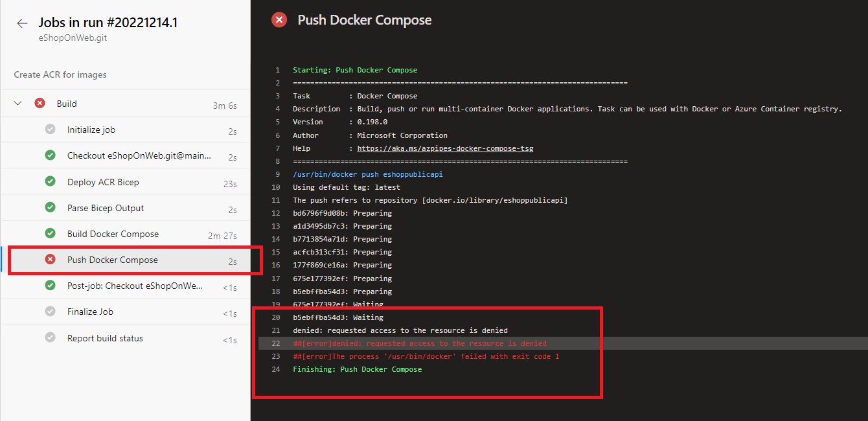Click the green checkmark beside Deploy ACR Bicep
Viewport: 868px width, 421px height.
click(x=50, y=181)
